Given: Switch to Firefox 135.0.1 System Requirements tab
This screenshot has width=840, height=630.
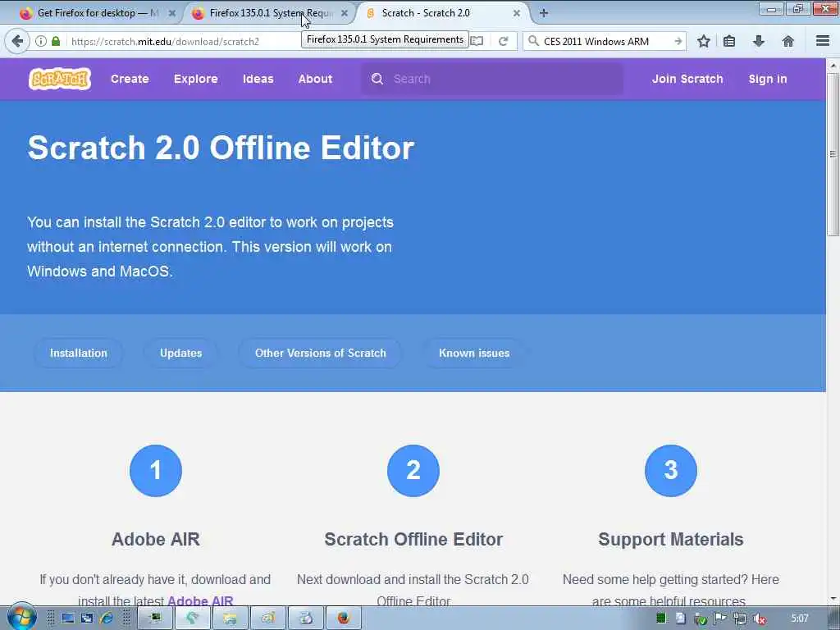Looking at the screenshot, I should point(268,13).
